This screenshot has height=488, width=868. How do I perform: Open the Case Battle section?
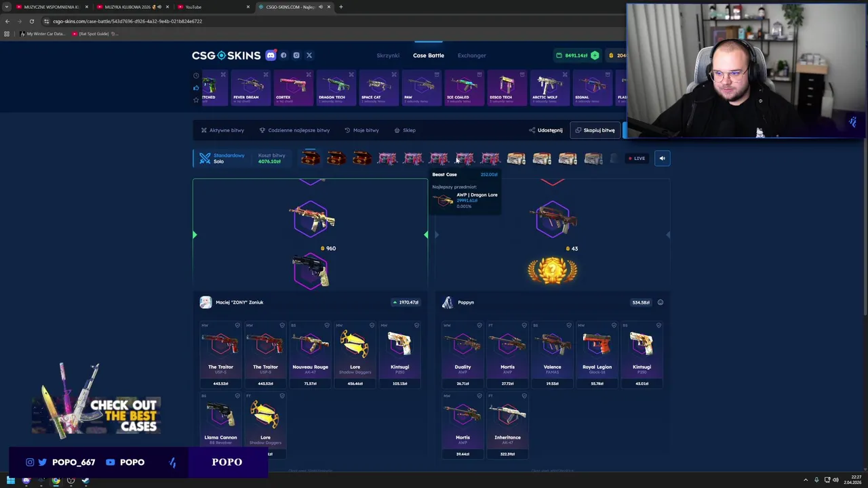pyautogui.click(x=429, y=56)
